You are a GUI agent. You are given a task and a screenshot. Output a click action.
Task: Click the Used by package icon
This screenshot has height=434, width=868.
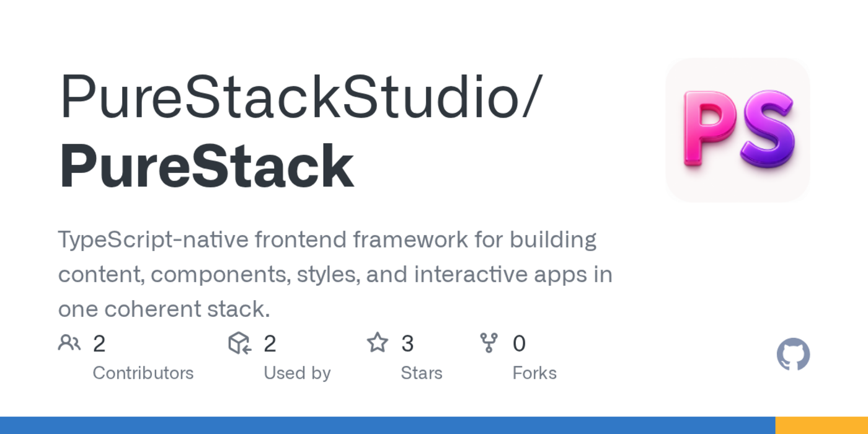[x=240, y=343]
